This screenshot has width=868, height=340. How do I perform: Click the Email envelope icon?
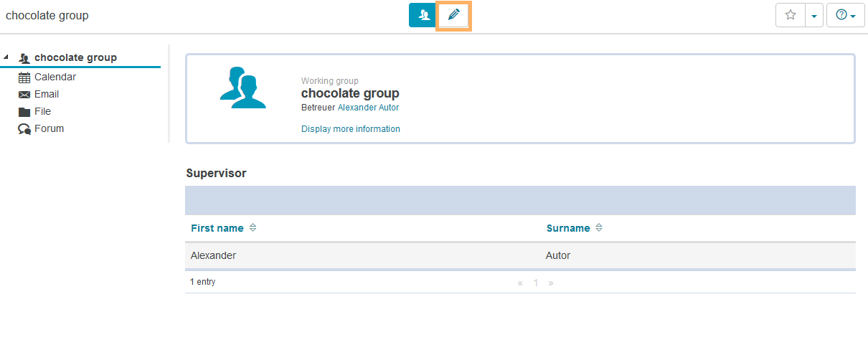24,95
